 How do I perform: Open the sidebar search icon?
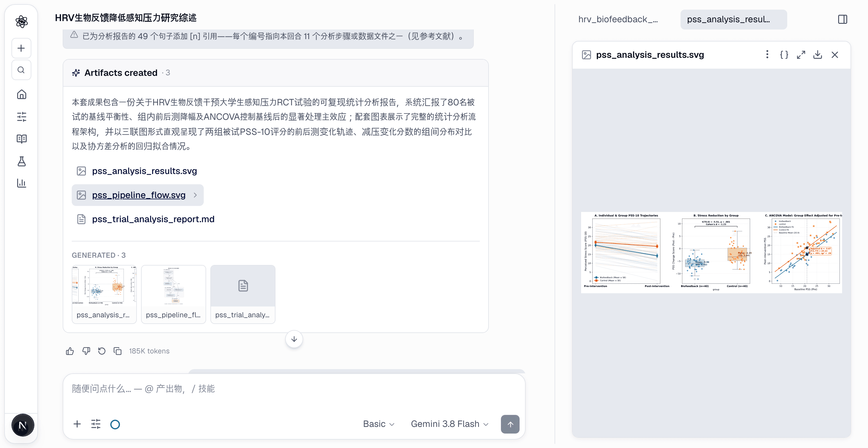click(x=21, y=70)
